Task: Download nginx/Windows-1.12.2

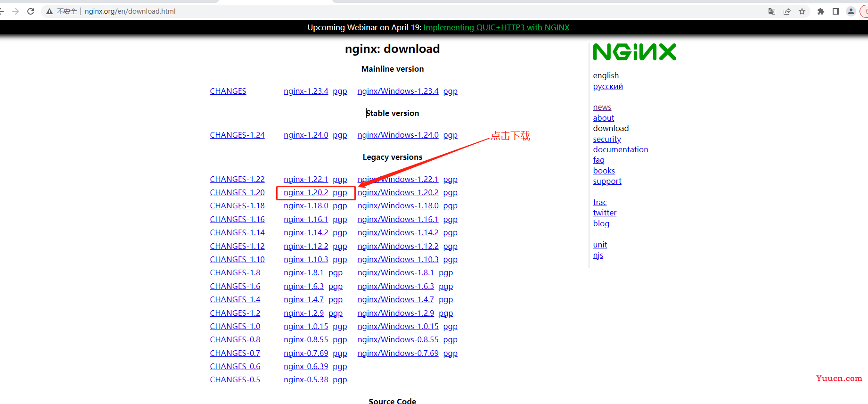Action: pos(398,246)
